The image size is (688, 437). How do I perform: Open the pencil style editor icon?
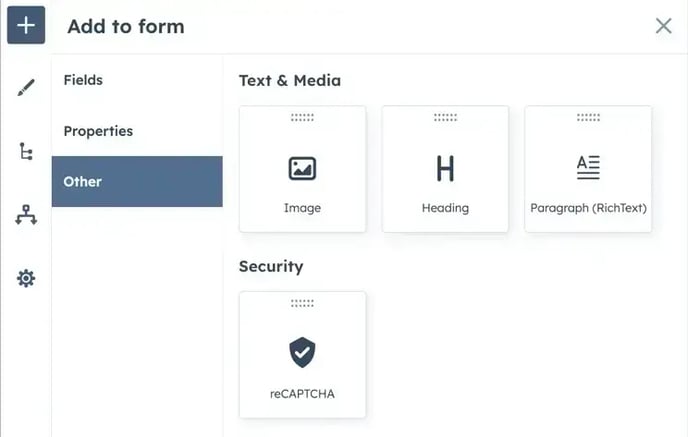(x=26, y=87)
